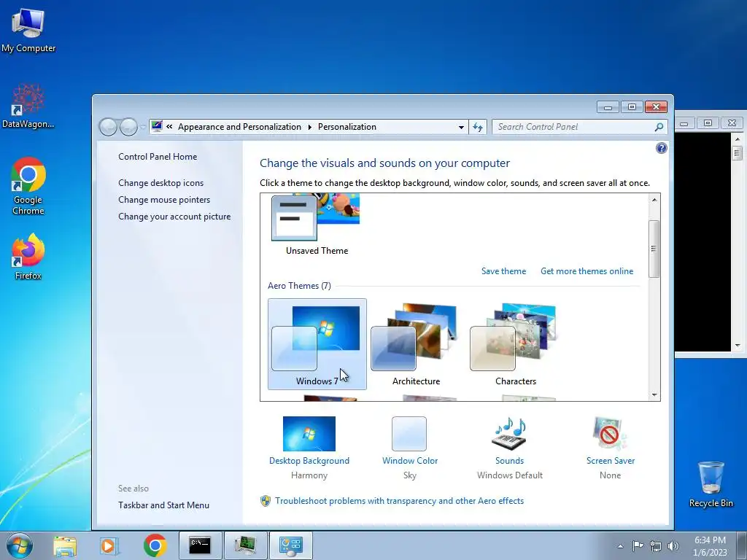Image resolution: width=747 pixels, height=560 pixels.
Task: Select the Recycle Bin desktop icon
Action: click(711, 484)
